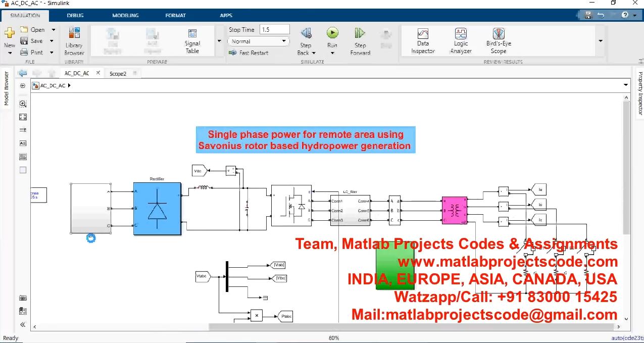Select the LC_filter block
The height and width of the screenshot is (343, 644).
tap(350, 210)
